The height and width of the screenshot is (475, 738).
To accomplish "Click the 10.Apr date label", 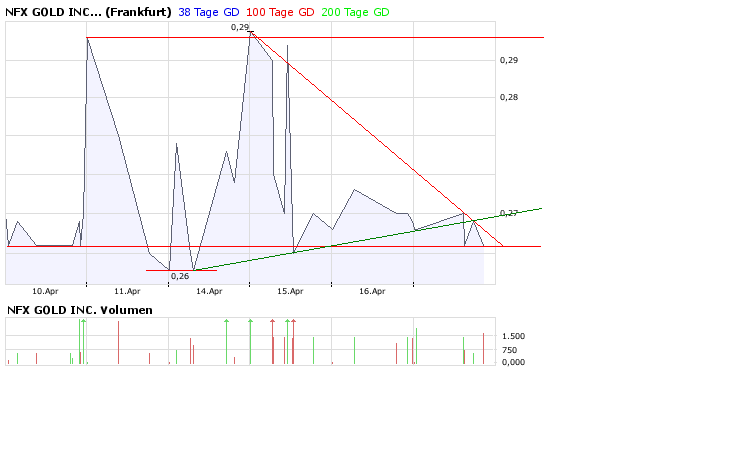I will pyautogui.click(x=45, y=291).
